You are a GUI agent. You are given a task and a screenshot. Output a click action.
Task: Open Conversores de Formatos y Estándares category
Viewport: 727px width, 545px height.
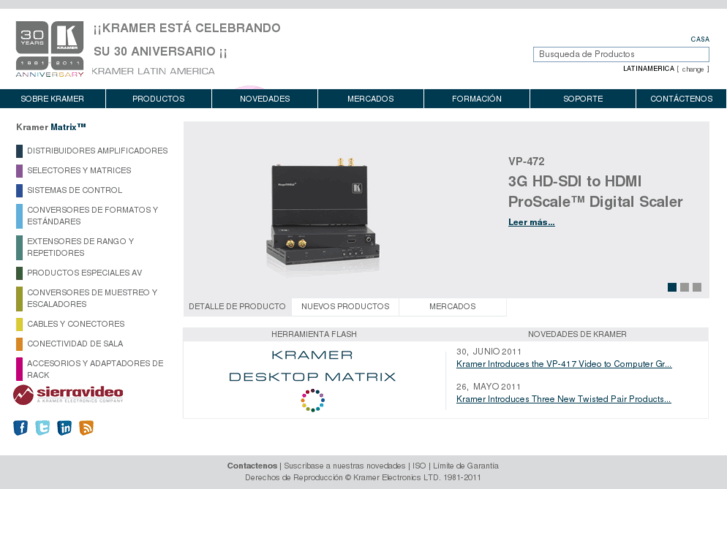92,216
